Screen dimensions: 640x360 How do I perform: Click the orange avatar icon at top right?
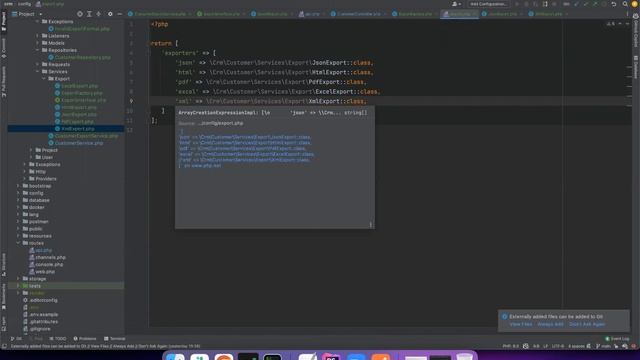(x=635, y=4)
